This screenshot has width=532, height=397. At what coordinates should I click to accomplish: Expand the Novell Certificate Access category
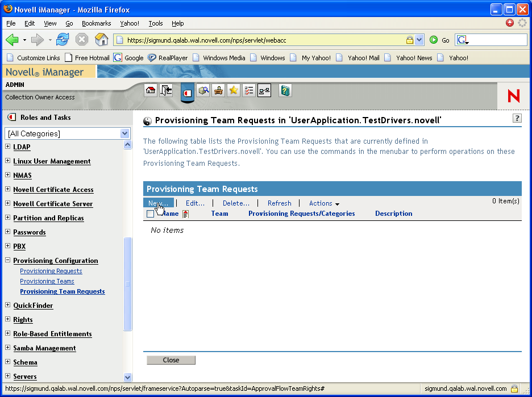tap(8, 189)
